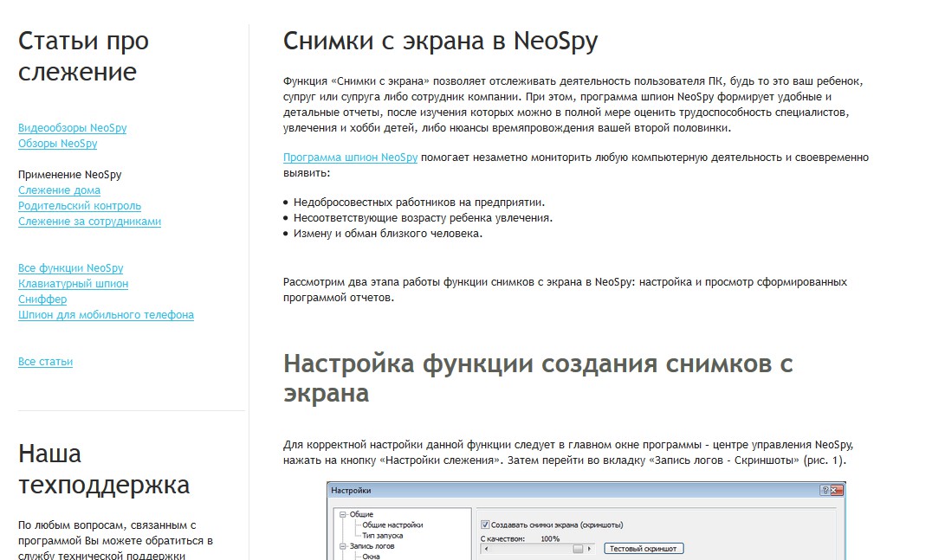This screenshot has width=945, height=560.
Task: Click Недобросовестных работников на предприятии bullet
Action: click(419, 203)
